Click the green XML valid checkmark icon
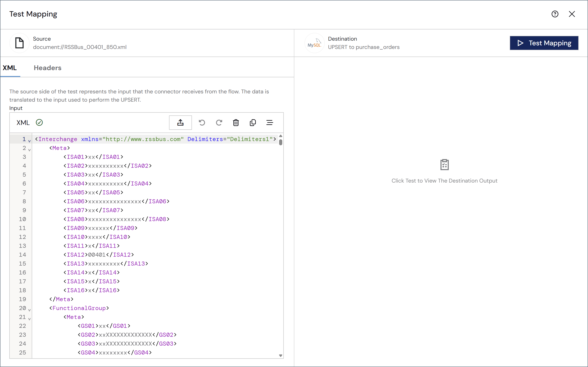Image resolution: width=588 pixels, height=367 pixels. [x=39, y=123]
